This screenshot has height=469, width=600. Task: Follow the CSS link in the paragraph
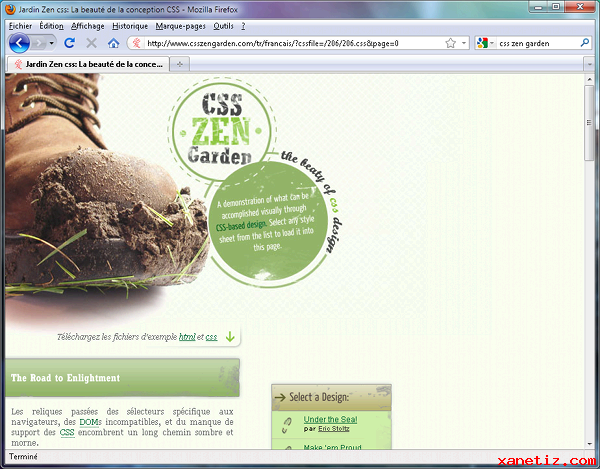(x=67, y=433)
